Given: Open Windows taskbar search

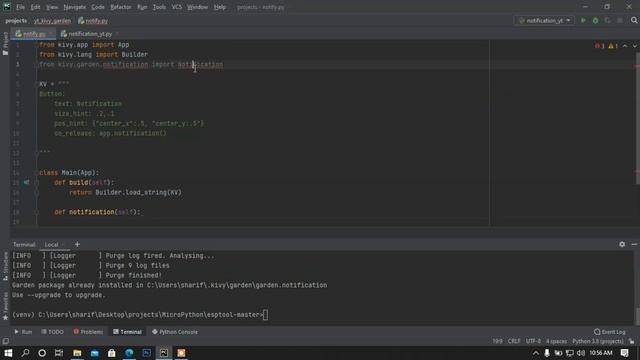Looking at the screenshot, I should coord(25,353).
